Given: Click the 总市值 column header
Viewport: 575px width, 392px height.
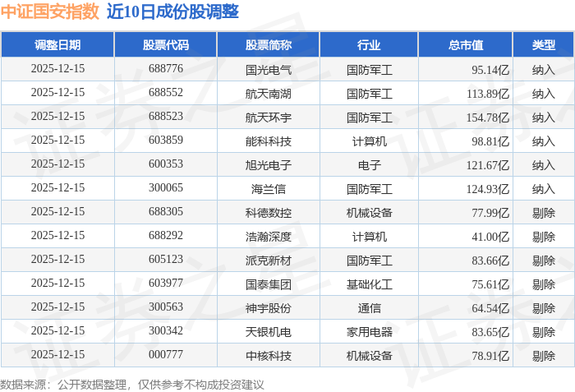Looking at the screenshot, I should pyautogui.click(x=466, y=44).
